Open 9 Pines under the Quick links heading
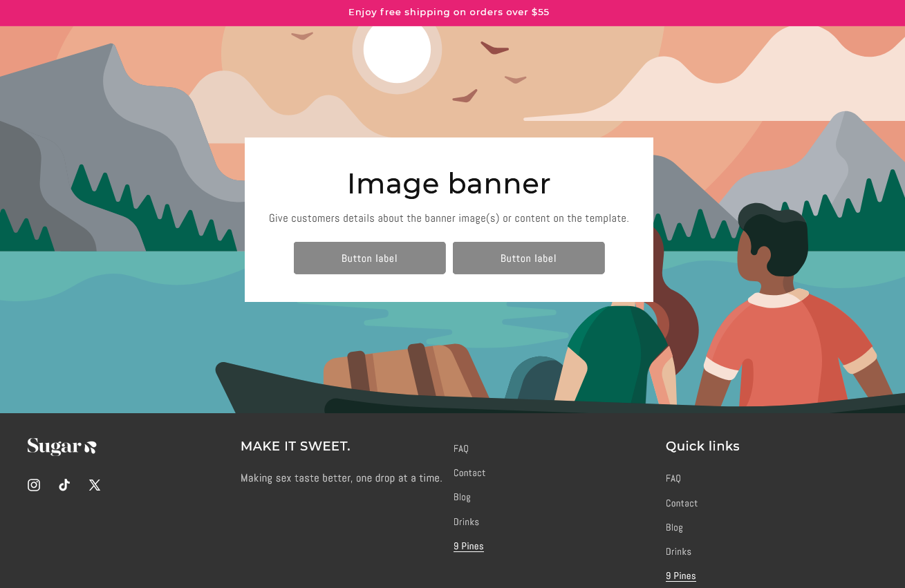This screenshot has width=905, height=588. (681, 576)
